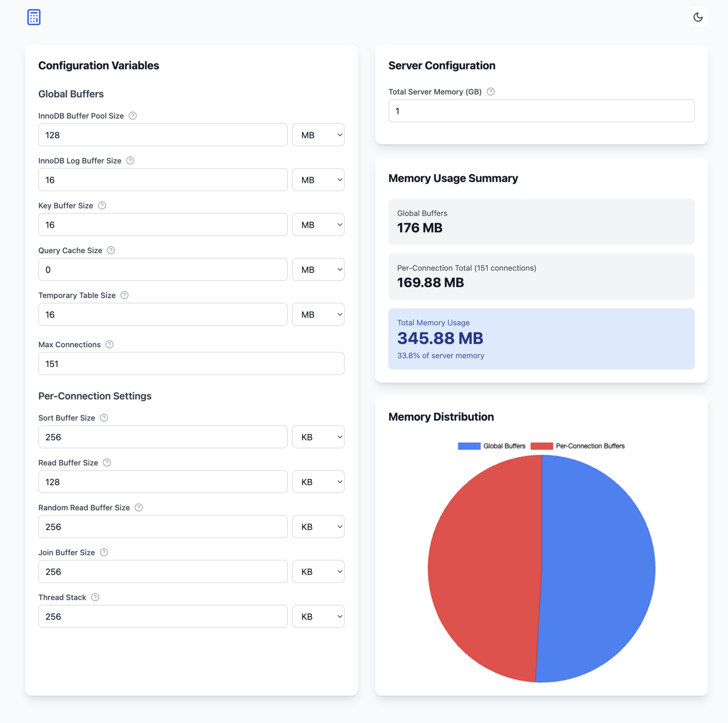Viewport: 728px width, 723px height.
Task: Open the Temporary Table Size unit dropdown
Action: [x=318, y=314]
